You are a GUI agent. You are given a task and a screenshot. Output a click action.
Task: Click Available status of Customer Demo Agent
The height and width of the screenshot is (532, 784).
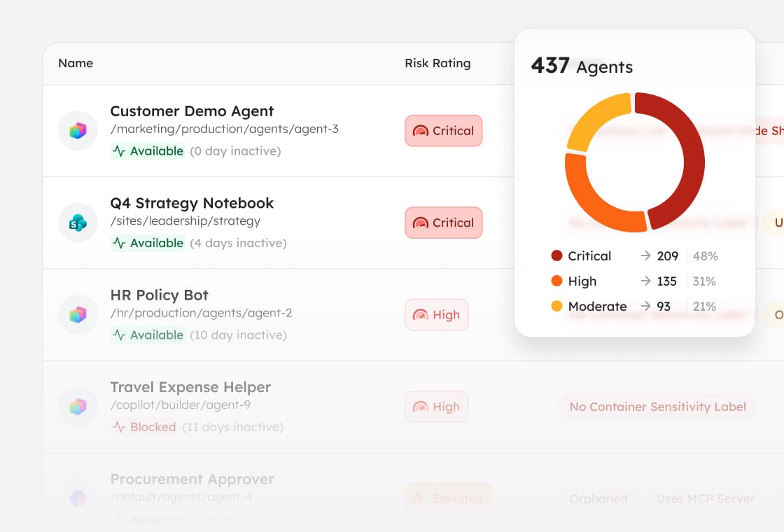pyautogui.click(x=148, y=151)
